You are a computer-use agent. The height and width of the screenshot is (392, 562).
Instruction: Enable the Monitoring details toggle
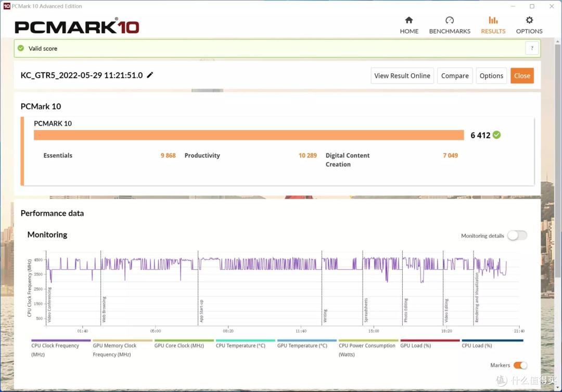(x=517, y=236)
